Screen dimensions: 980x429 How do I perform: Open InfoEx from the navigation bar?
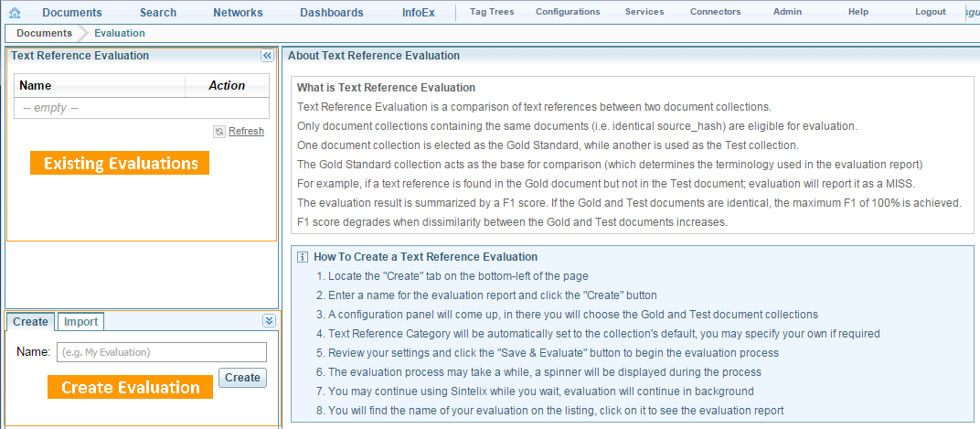pos(419,13)
